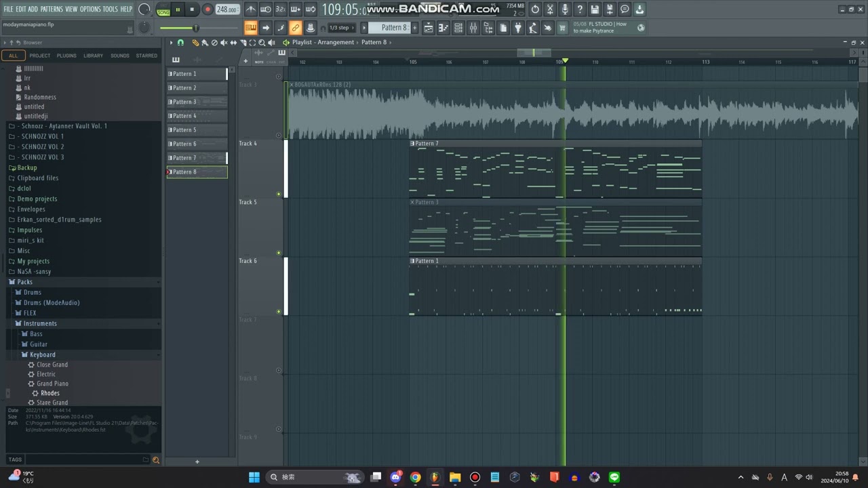Image resolution: width=868 pixels, height=488 pixels.
Task: Open the PATTERNS menu
Action: [52, 9]
